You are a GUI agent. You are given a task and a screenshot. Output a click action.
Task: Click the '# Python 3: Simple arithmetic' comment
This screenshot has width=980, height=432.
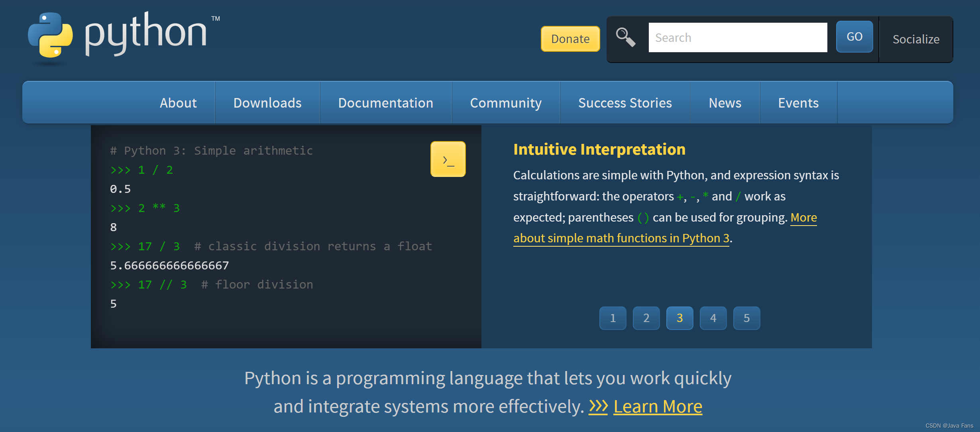pos(212,151)
